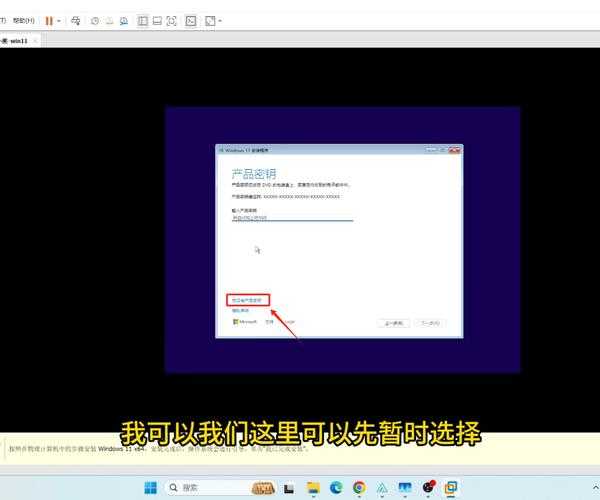The width and height of the screenshot is (600, 500).
Task: Take a snapshot using the clock icon
Action: pyautogui.click(x=95, y=20)
